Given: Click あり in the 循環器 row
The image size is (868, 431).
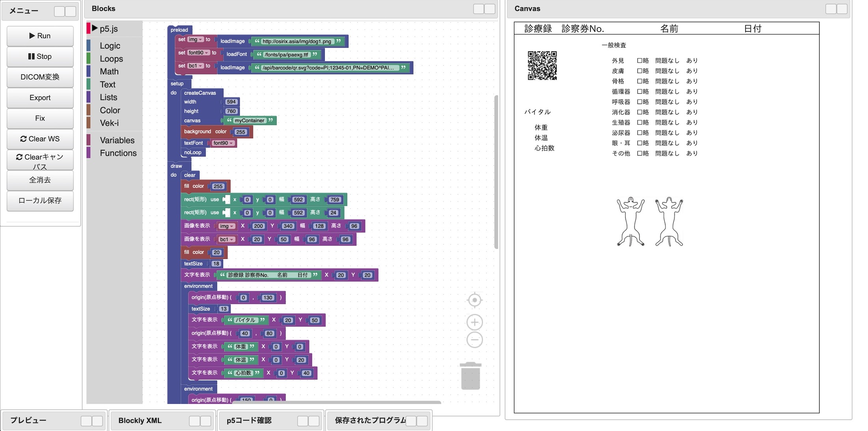Looking at the screenshot, I should (x=692, y=91).
